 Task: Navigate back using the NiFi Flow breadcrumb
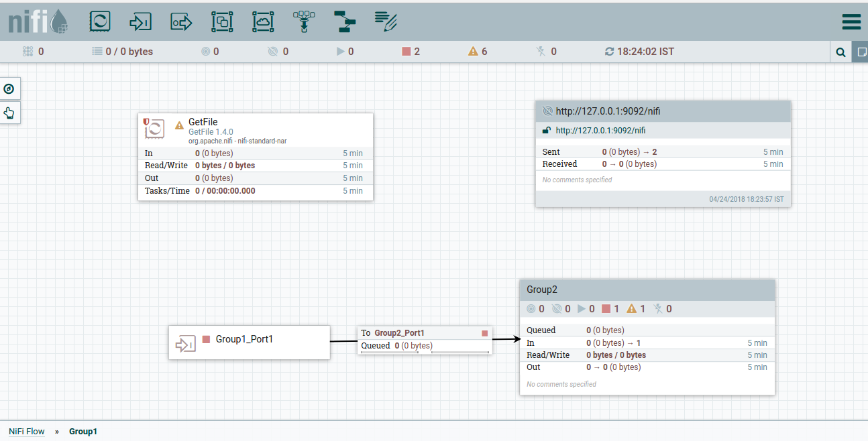click(x=26, y=431)
